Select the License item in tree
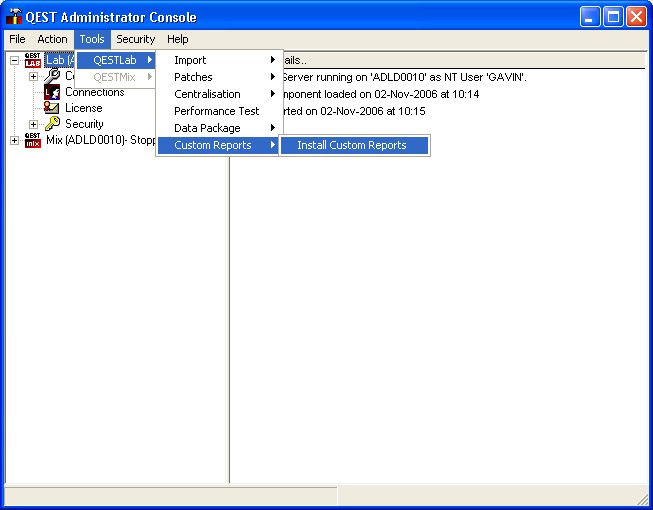 click(83, 108)
